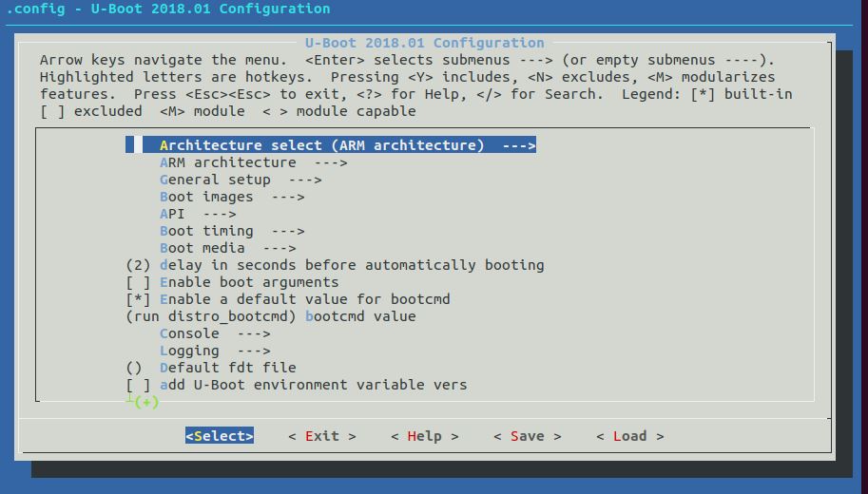Viewport: 868px width, 494px height.
Task: Click the Select button
Action: (220, 436)
